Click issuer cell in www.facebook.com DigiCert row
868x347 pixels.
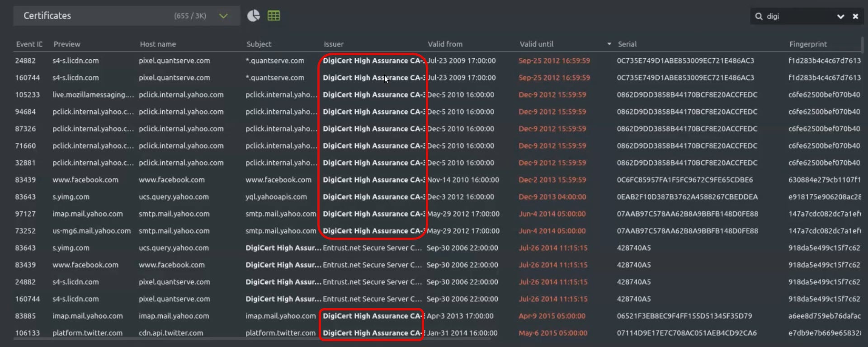click(374, 180)
